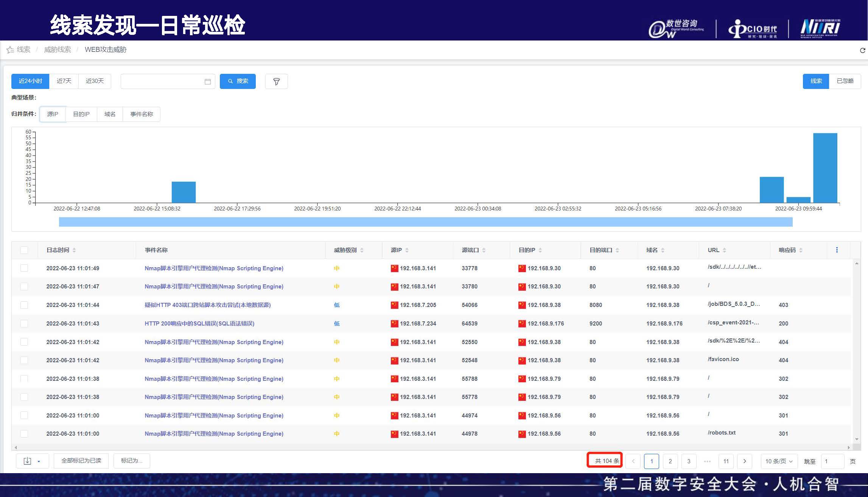The width and height of the screenshot is (868, 497).
Task: Toggle the select-all header checkbox
Action: [x=24, y=250]
